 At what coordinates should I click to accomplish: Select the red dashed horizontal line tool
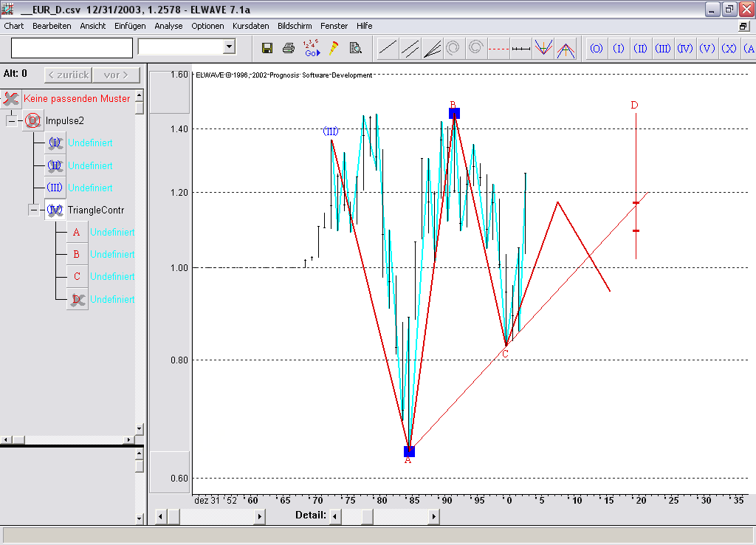coord(499,49)
